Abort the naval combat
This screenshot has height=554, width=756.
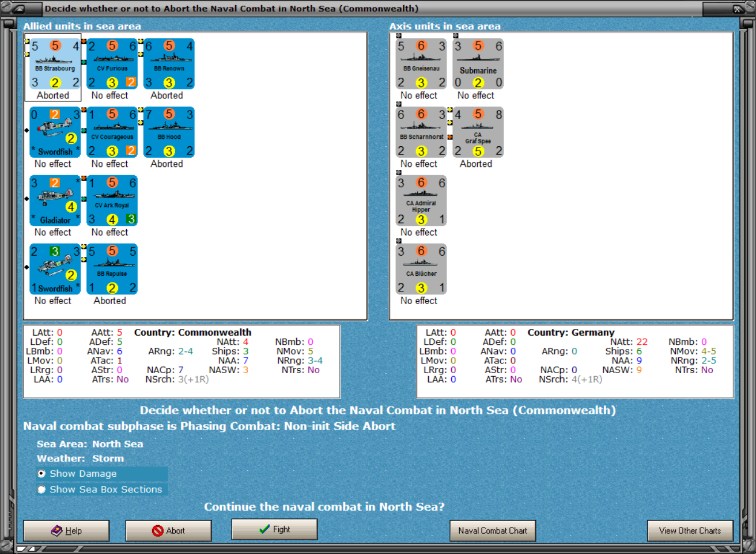point(169,530)
